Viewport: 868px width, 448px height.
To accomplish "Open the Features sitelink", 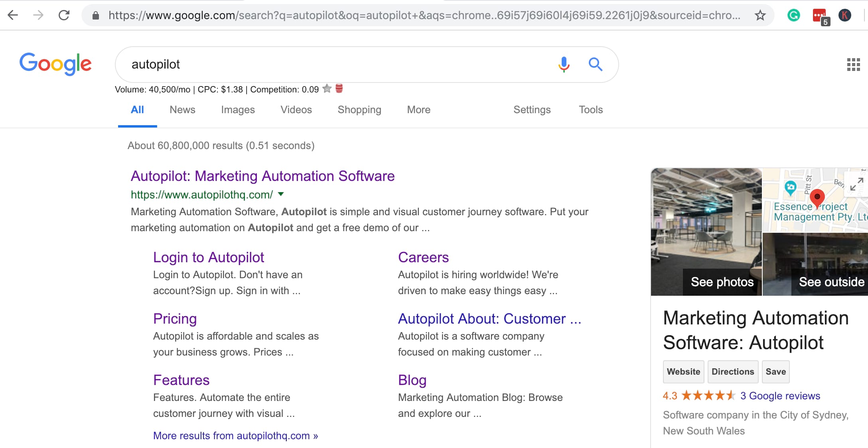I will 181,380.
